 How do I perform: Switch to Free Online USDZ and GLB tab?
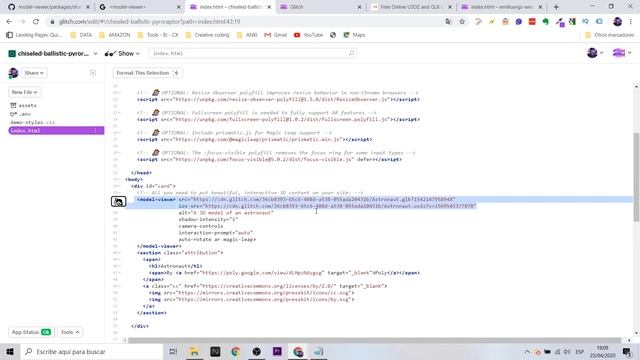pyautogui.click(x=411, y=7)
